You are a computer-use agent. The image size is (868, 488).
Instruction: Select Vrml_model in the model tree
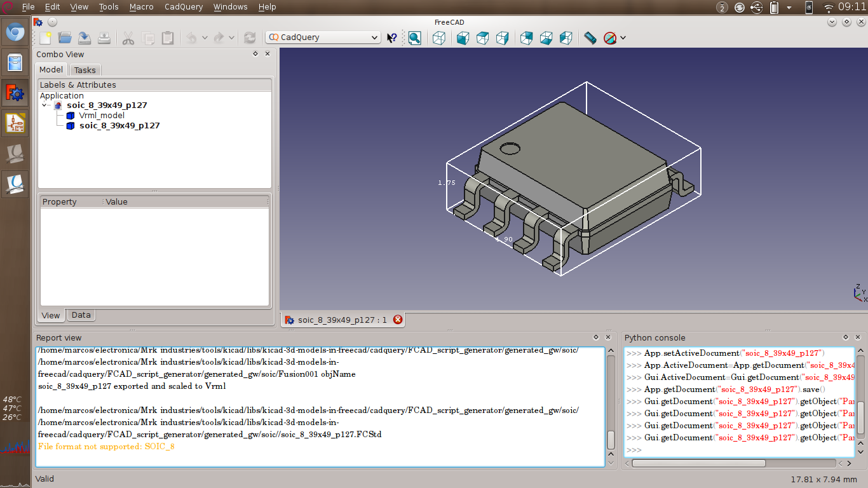pyautogui.click(x=101, y=116)
